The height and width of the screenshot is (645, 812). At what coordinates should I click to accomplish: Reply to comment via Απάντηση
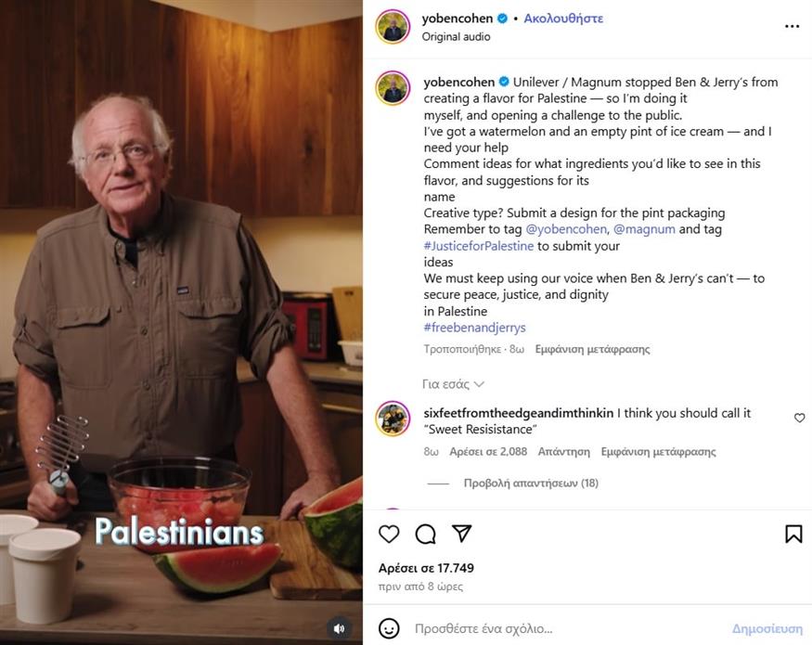click(x=564, y=452)
